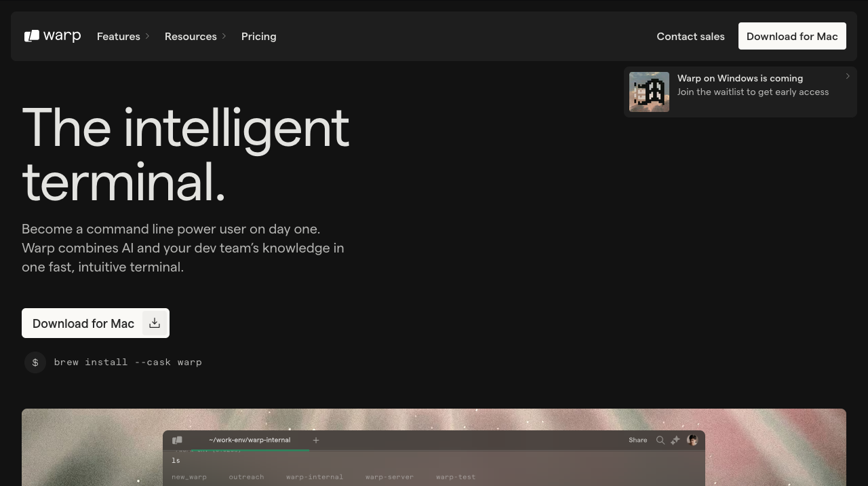Click the Warp icon in terminal title bar
The height and width of the screenshot is (486, 868).
tap(177, 441)
